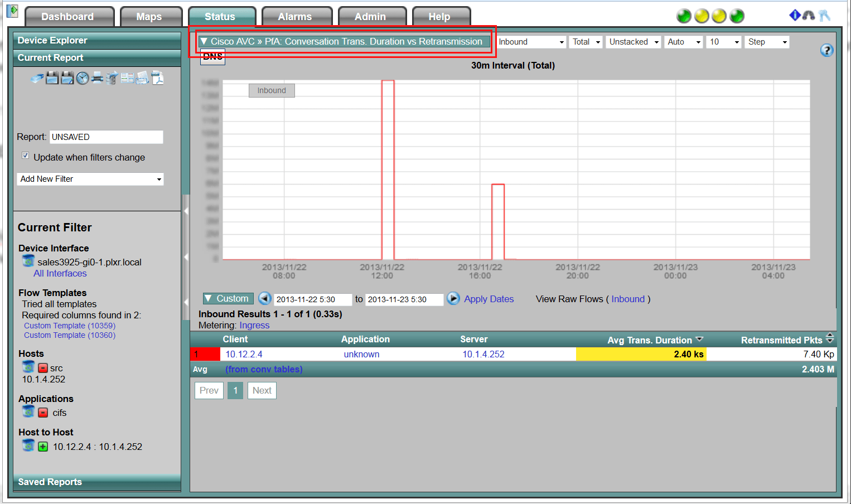Click the save-as floppy icon with pencil

click(67, 78)
